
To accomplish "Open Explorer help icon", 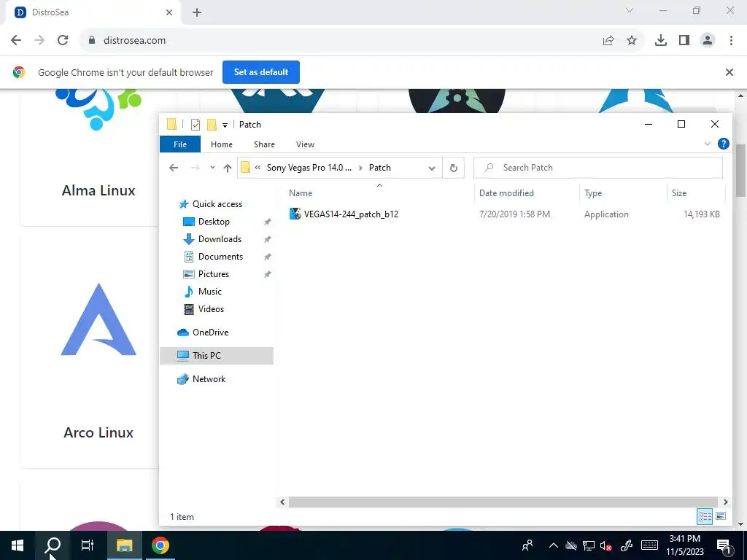I will point(723,144).
